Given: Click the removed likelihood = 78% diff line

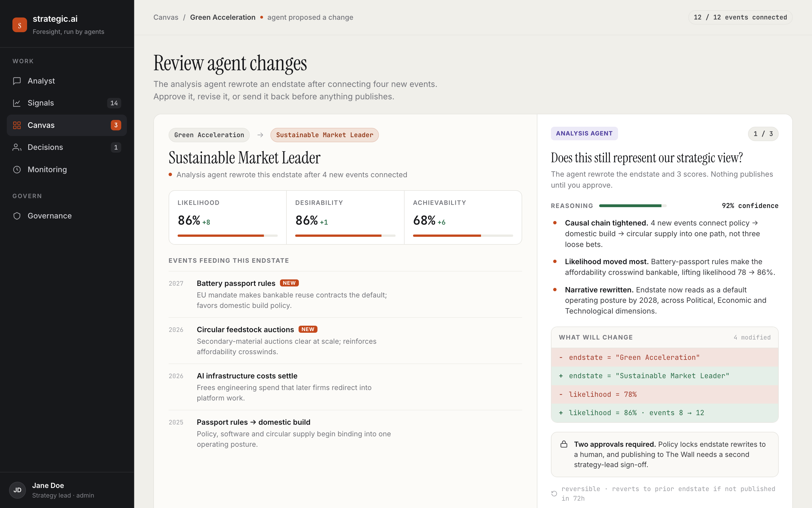Looking at the screenshot, I should tap(664, 395).
